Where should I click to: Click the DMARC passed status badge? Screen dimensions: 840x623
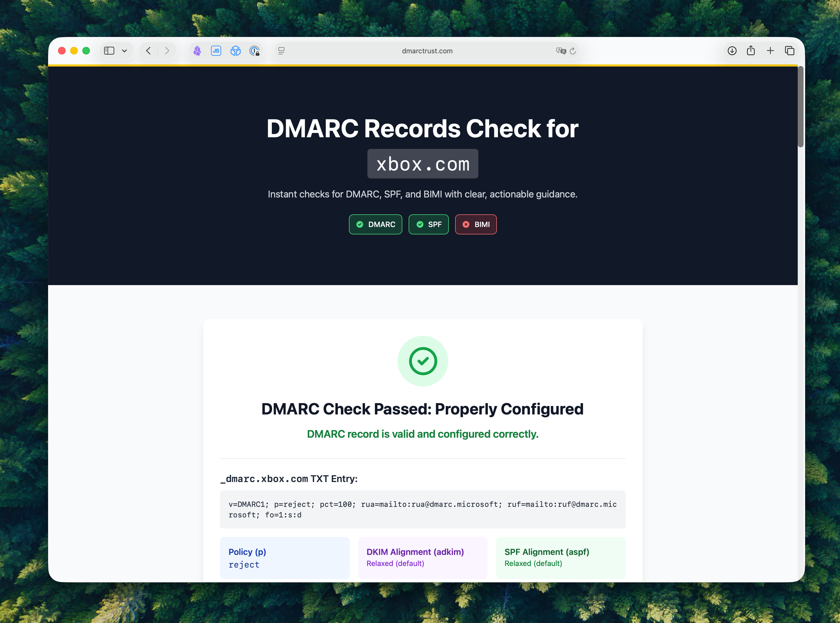coord(375,224)
